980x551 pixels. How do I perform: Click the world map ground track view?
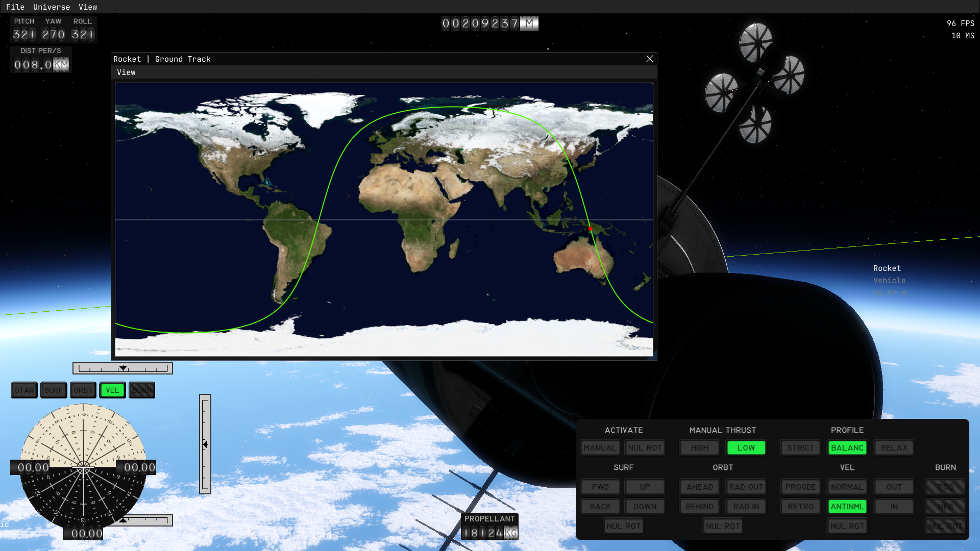(x=384, y=219)
